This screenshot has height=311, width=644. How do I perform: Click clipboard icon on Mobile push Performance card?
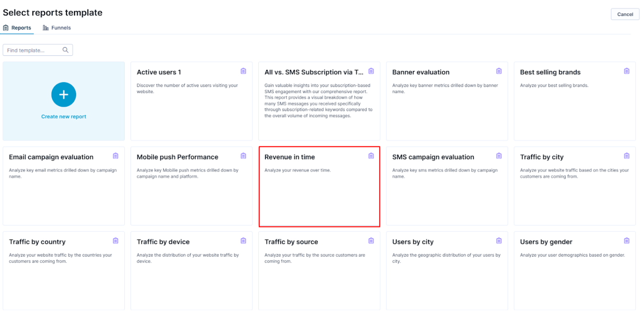tap(243, 156)
